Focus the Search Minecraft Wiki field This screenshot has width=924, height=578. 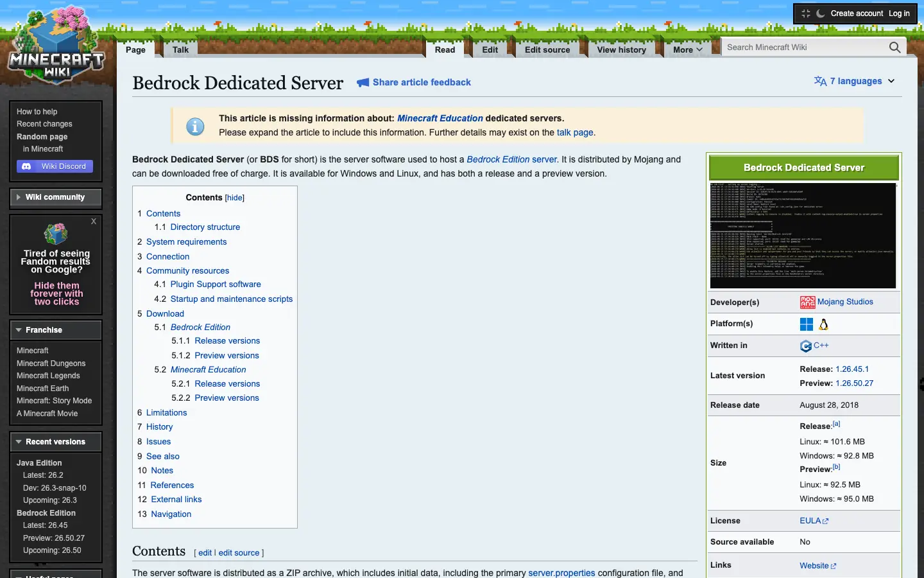805,48
